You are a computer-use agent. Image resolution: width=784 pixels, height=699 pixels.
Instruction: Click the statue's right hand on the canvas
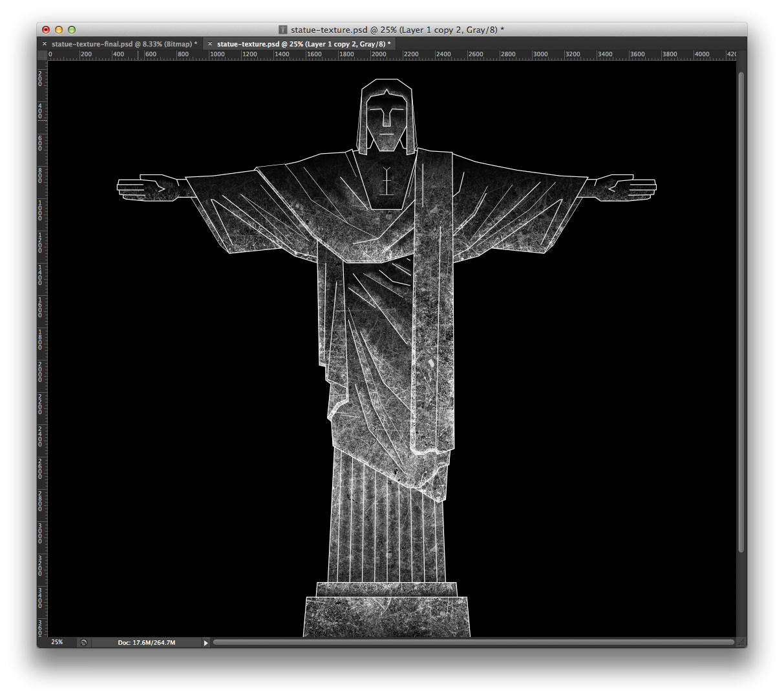(x=624, y=187)
